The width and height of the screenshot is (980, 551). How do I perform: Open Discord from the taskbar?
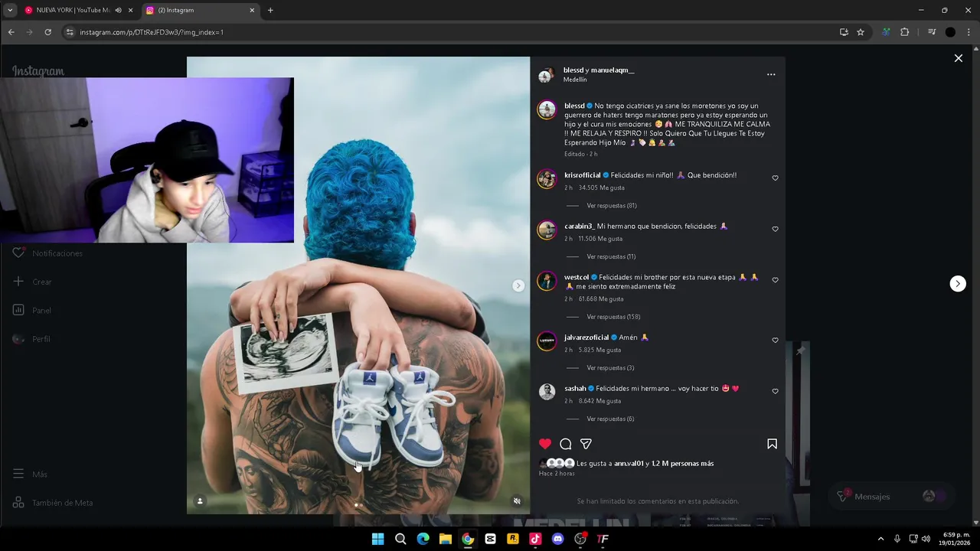(557, 539)
